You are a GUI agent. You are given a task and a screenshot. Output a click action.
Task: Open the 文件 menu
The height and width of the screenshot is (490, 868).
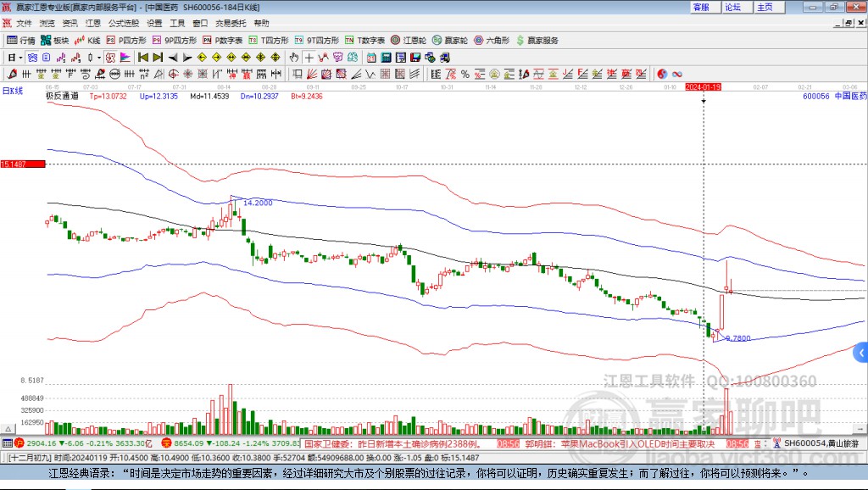(x=24, y=23)
